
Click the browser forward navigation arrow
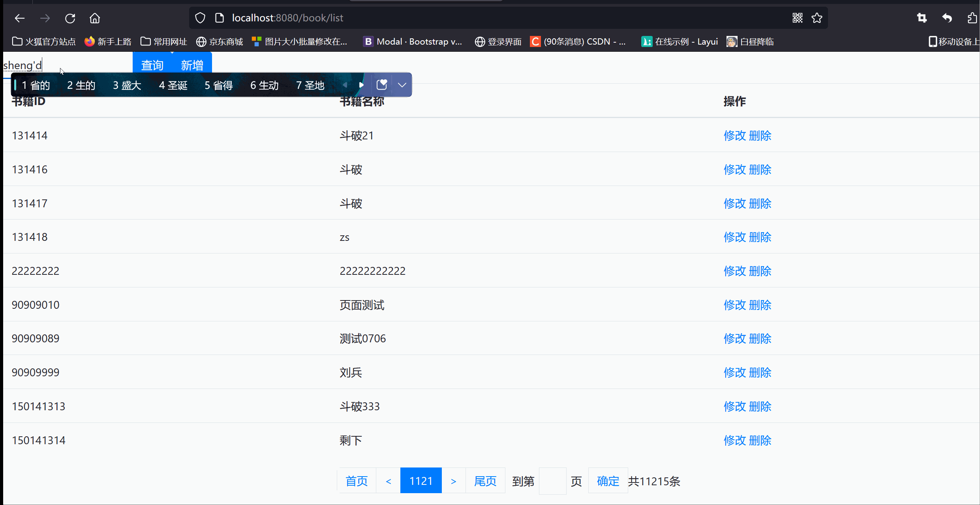[x=45, y=18]
